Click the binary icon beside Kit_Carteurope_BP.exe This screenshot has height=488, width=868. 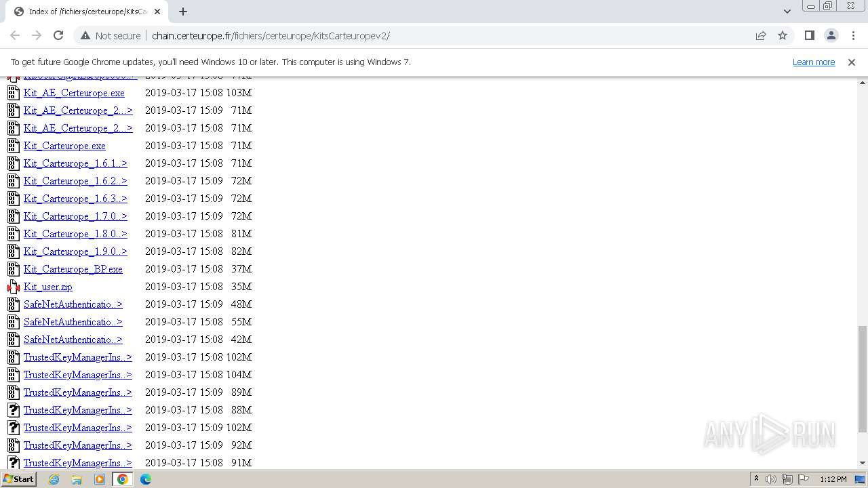click(x=14, y=269)
